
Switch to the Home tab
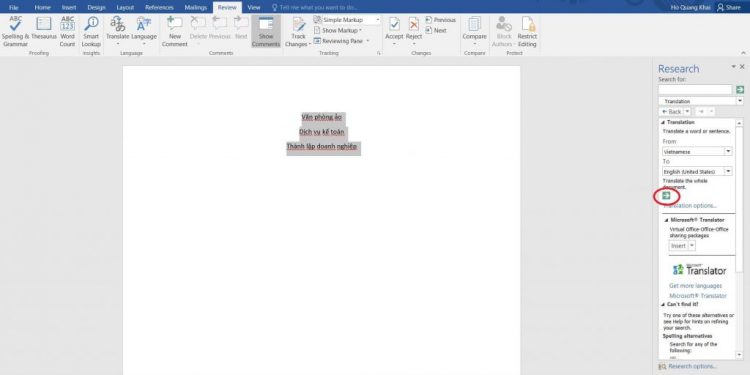tap(43, 8)
